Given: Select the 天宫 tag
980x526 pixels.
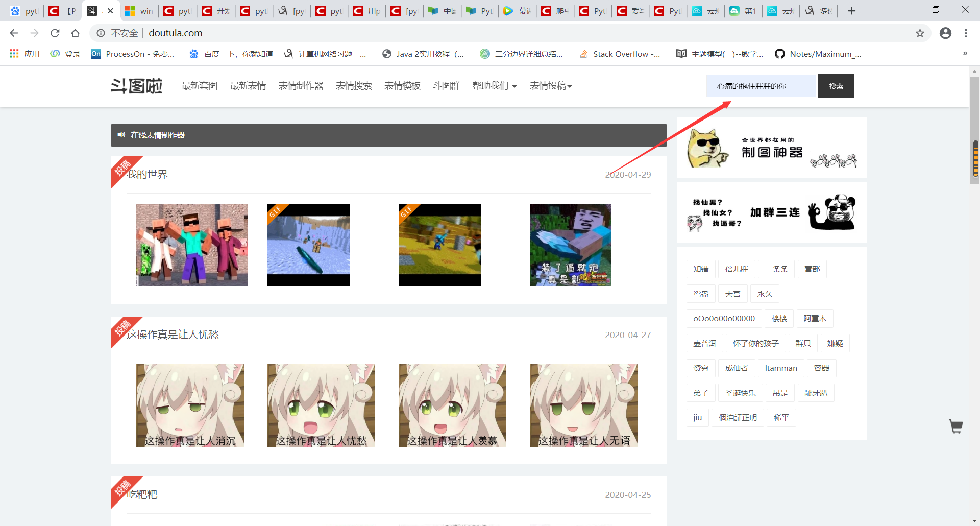Looking at the screenshot, I should [x=733, y=294].
